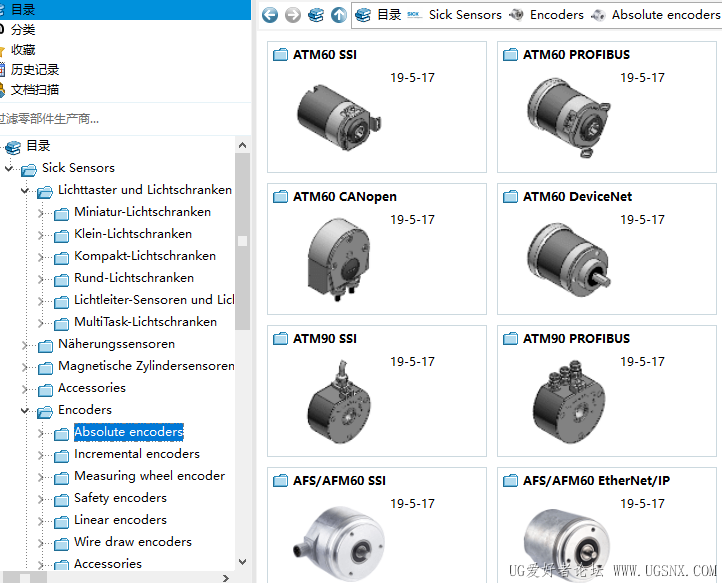722x583 pixels.
Task: Focus the manufacturer filter input field
Action: point(125,119)
